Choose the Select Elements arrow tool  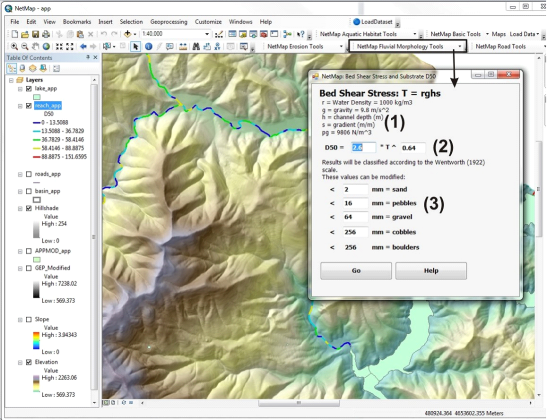135,46
